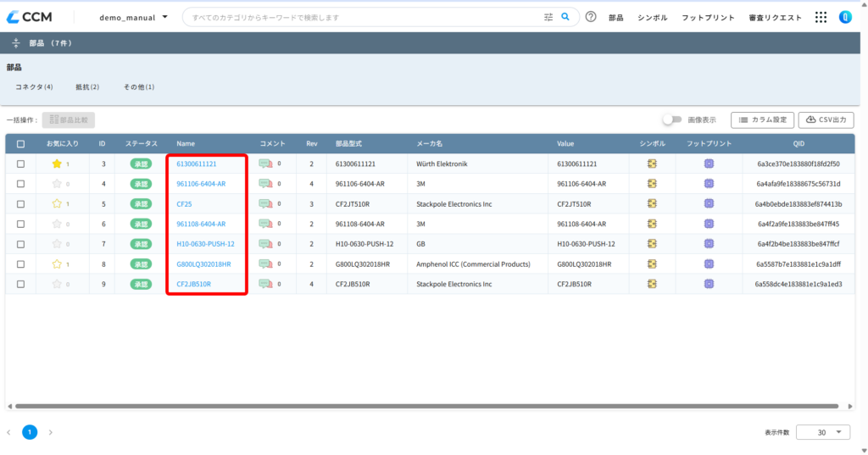Sort by ステータス column header

point(142,144)
